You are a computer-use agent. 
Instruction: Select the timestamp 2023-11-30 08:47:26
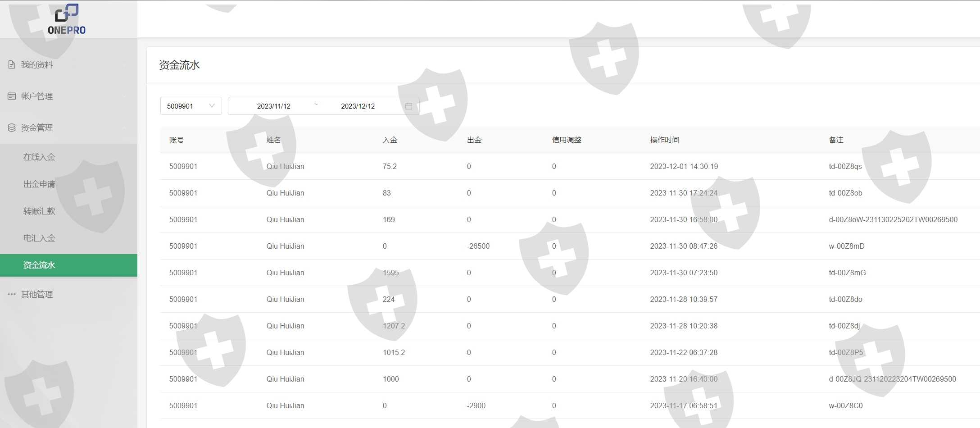pos(684,246)
